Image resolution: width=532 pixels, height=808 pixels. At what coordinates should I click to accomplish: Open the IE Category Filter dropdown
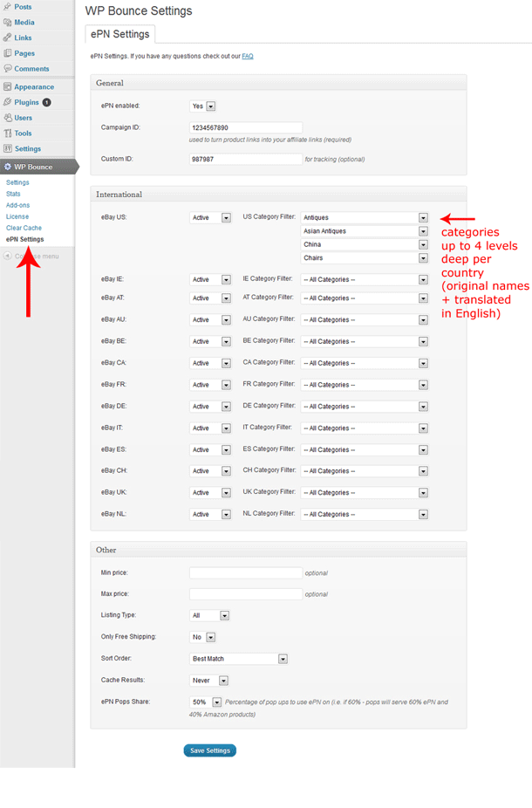click(x=365, y=279)
